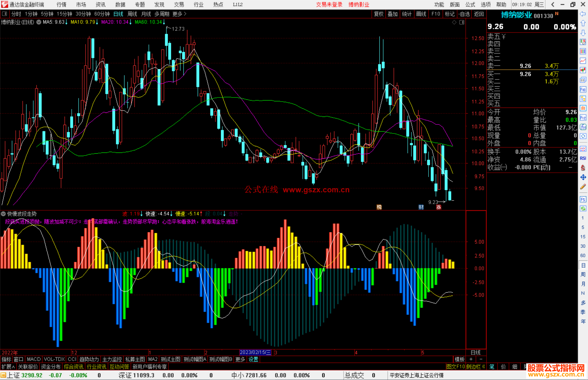Toggle the circle icon beside 快慢波段走势

click(x=4, y=214)
